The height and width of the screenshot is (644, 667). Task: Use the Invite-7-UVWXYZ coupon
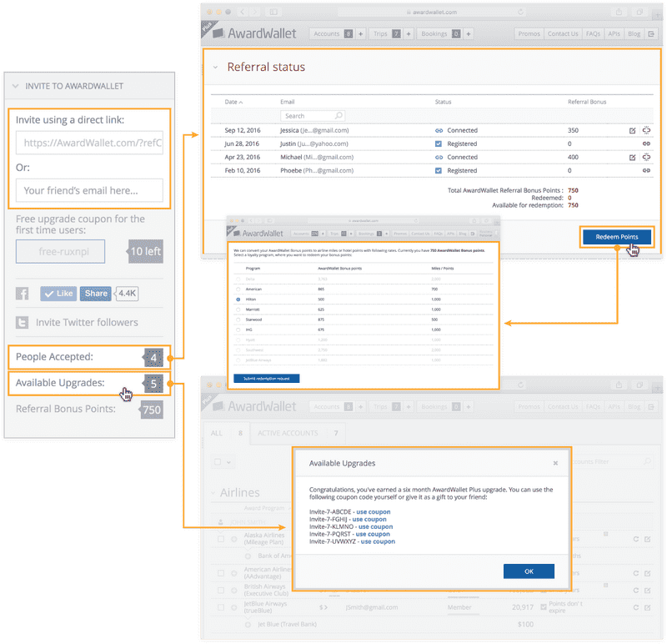point(378,541)
